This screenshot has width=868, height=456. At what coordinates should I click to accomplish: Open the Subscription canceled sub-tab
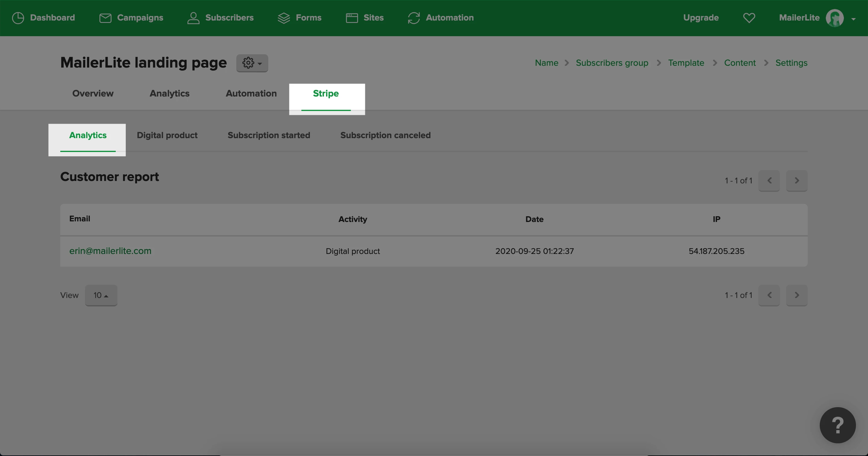(385, 135)
